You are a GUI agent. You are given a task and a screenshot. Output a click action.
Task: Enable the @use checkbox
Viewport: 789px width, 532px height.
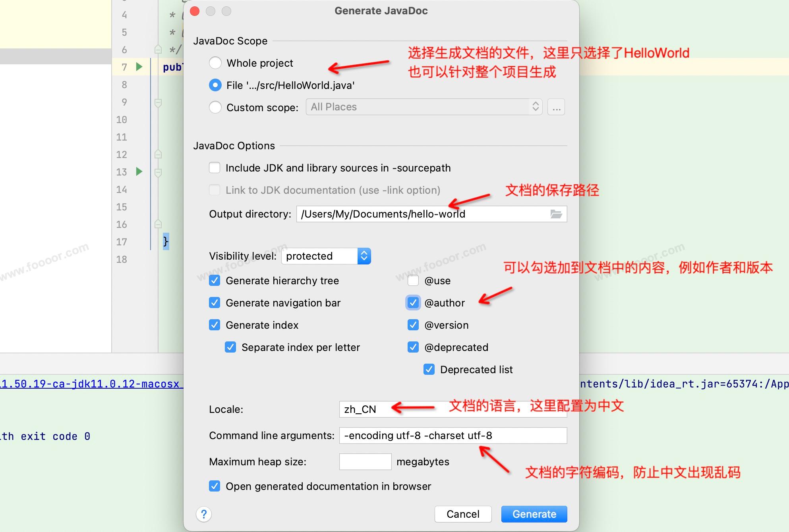click(x=413, y=281)
